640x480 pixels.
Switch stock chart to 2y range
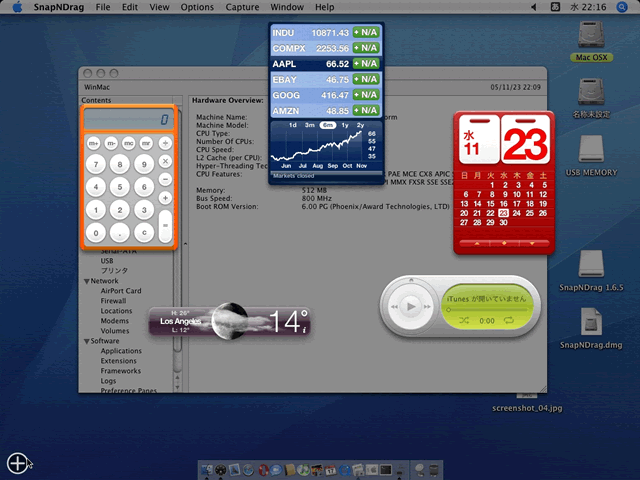pyautogui.click(x=360, y=125)
